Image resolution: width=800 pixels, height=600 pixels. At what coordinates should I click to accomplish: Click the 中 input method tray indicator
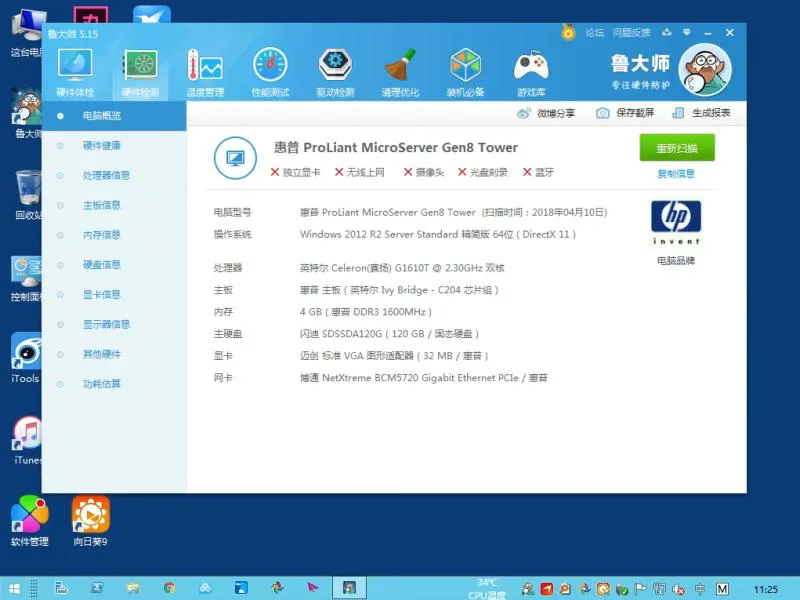point(700,589)
